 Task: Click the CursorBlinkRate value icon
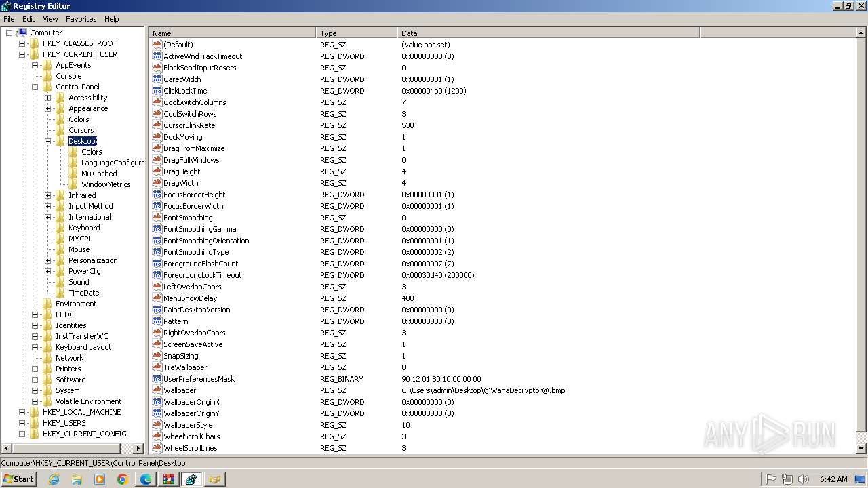click(157, 125)
